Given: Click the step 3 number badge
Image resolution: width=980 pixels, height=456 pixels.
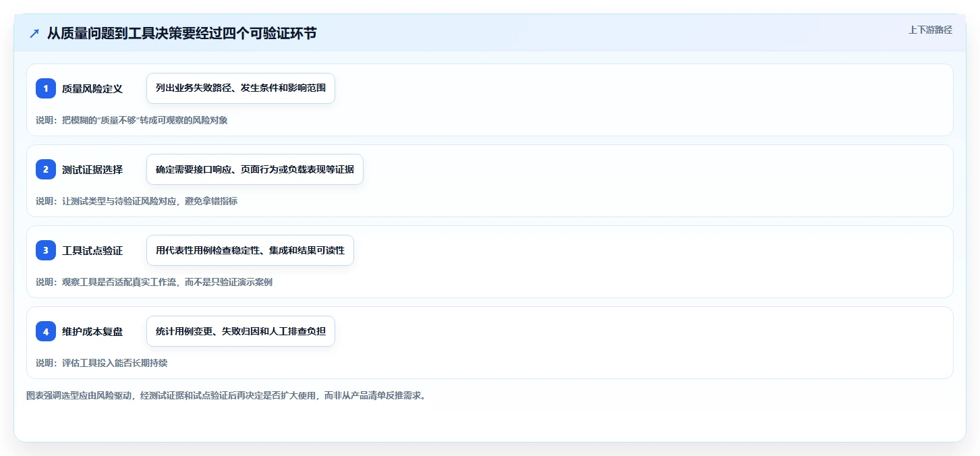Looking at the screenshot, I should tap(46, 250).
